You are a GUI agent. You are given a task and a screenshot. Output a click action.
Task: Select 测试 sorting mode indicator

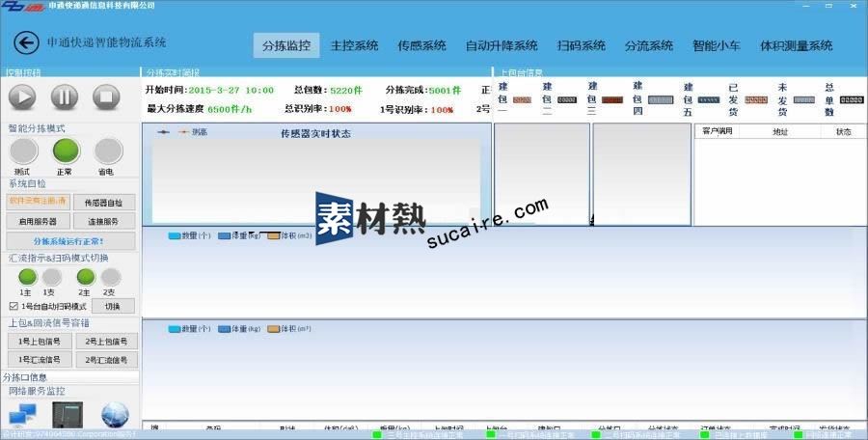pos(24,151)
